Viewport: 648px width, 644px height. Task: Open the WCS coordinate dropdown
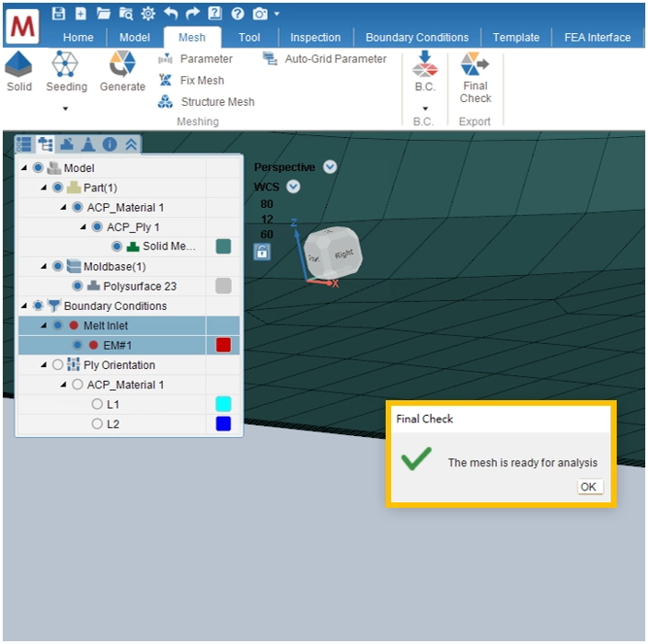pos(294,187)
